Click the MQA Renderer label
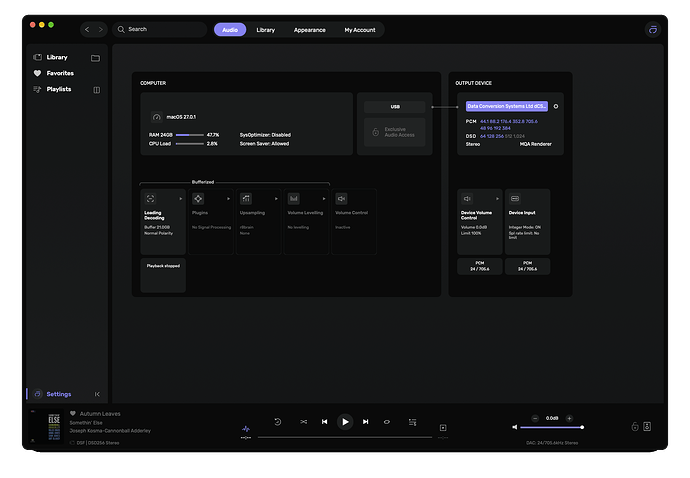The height and width of the screenshot is (478, 690). (536, 144)
